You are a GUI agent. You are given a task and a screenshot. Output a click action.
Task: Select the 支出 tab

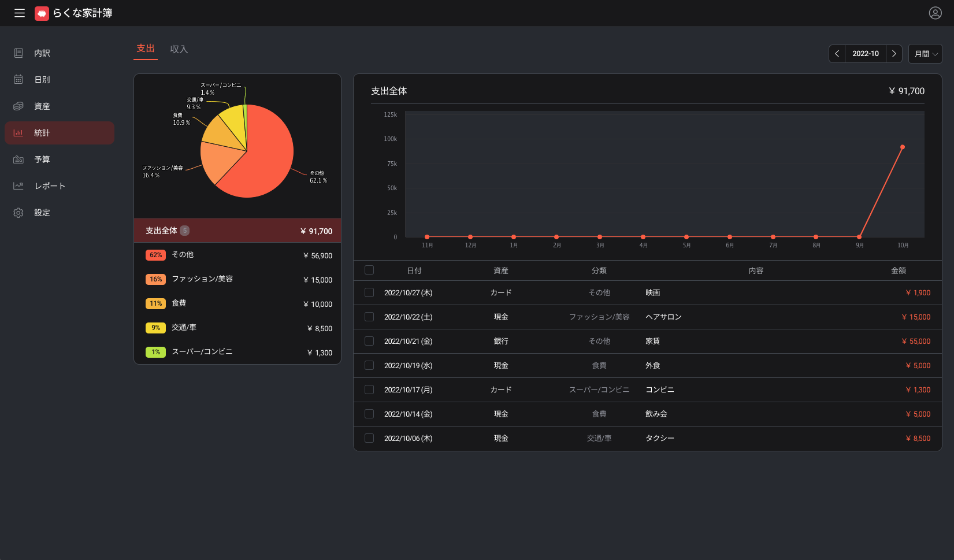[x=146, y=49]
